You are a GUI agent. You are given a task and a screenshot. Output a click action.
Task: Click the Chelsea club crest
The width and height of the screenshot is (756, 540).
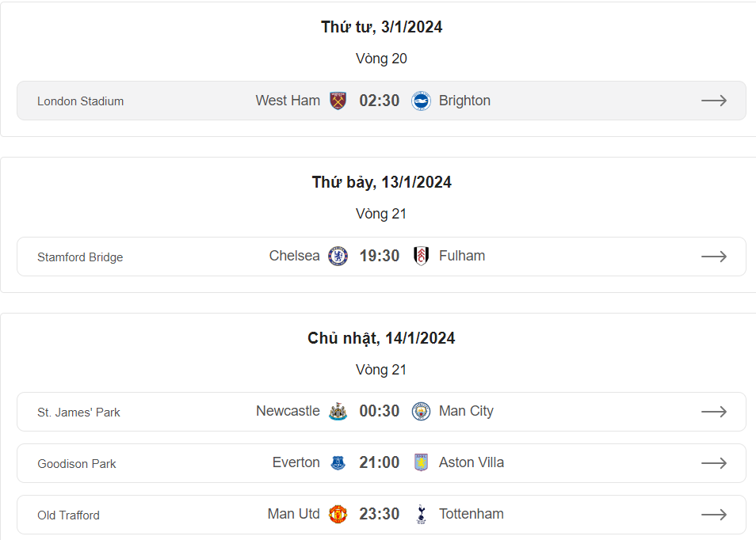click(x=338, y=256)
